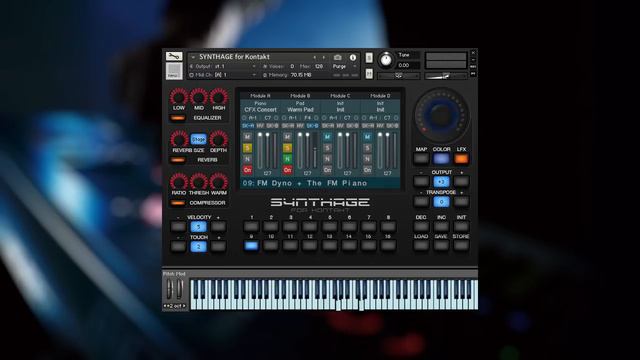Click the DEC button
The image size is (640, 360).
(x=421, y=227)
